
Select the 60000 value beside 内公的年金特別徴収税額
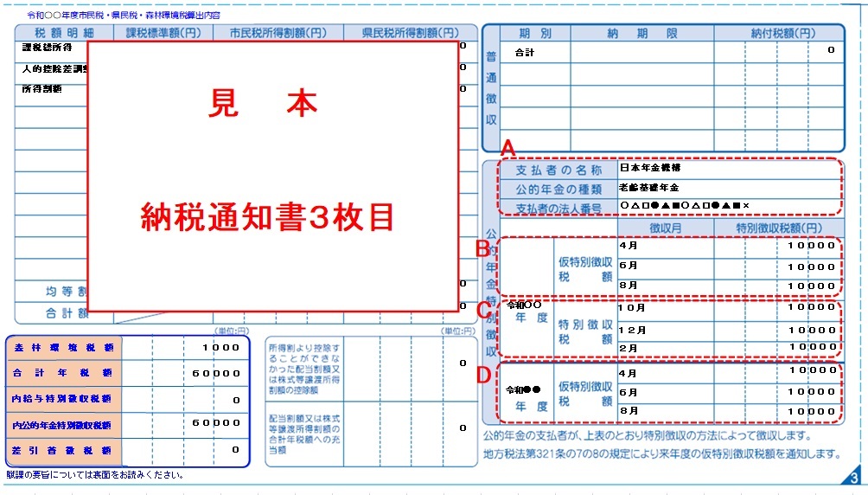pos(216,423)
